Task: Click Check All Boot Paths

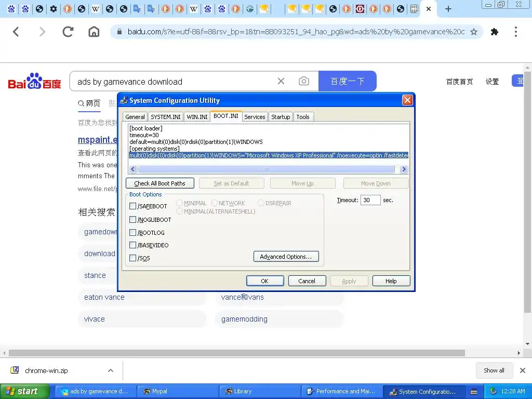Action: tap(160, 183)
